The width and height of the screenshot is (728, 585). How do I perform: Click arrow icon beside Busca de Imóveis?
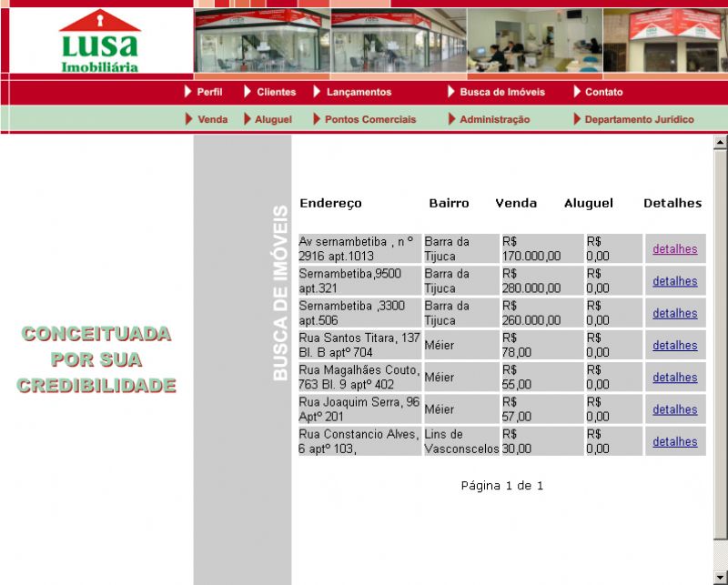[x=450, y=92]
